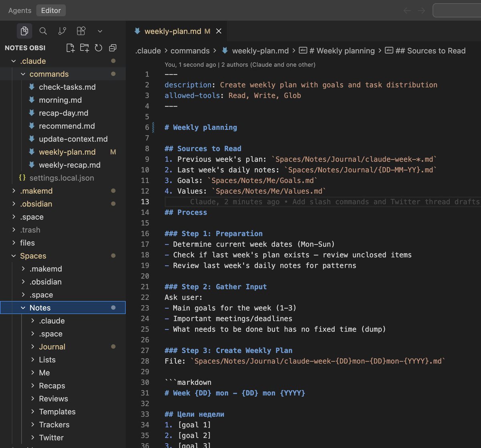Go back with the left arrow
481x448 pixels.
[x=407, y=10]
